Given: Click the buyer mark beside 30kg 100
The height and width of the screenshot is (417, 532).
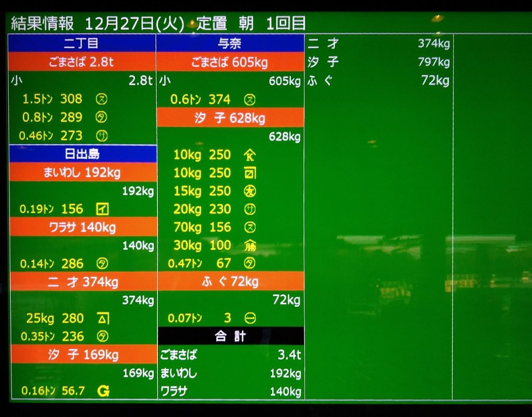Looking at the screenshot, I should pyautogui.click(x=250, y=245).
